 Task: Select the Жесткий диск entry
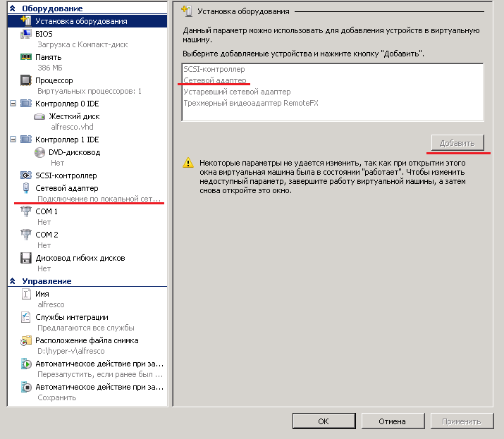click(x=74, y=116)
